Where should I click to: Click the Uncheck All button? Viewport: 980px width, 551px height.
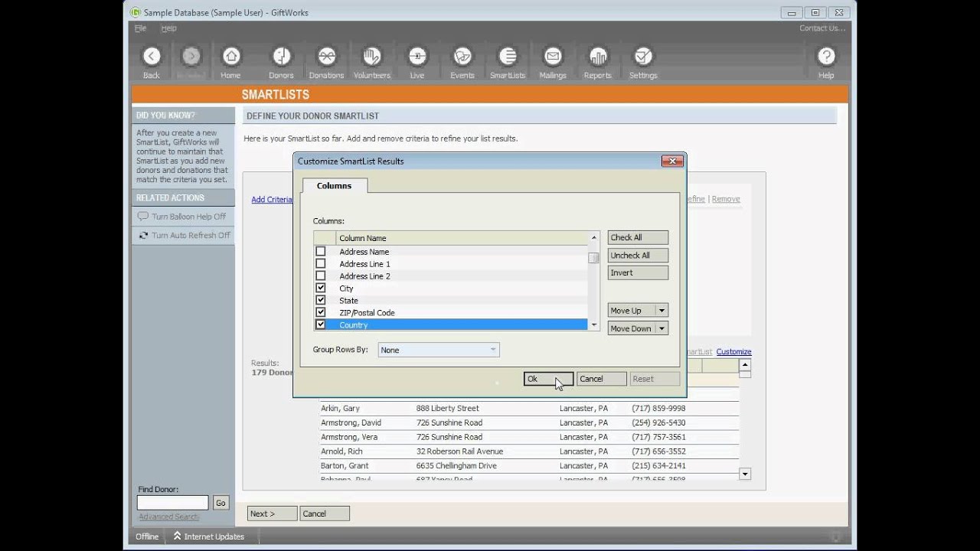tap(638, 255)
